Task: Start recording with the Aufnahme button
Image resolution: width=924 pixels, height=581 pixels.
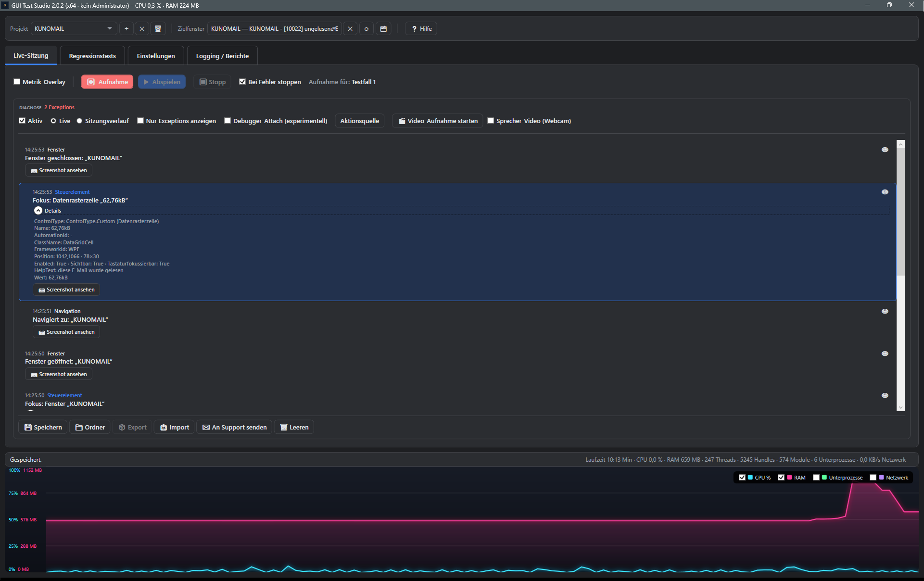Action: tap(107, 82)
